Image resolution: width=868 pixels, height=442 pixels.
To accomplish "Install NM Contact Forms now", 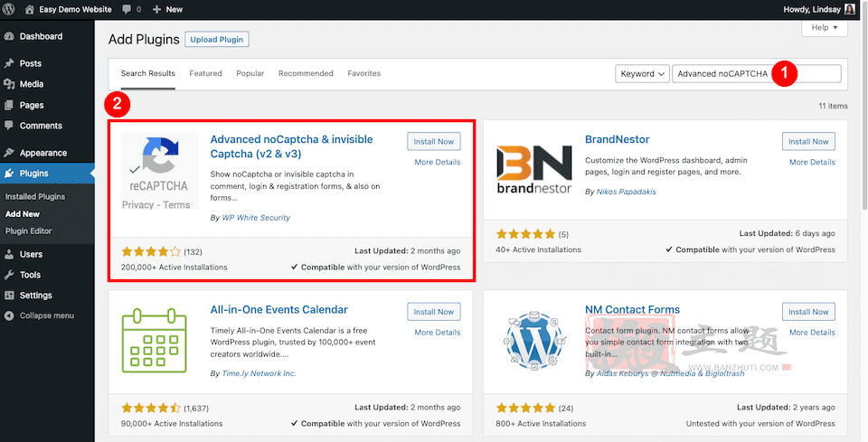I will 808,312.
